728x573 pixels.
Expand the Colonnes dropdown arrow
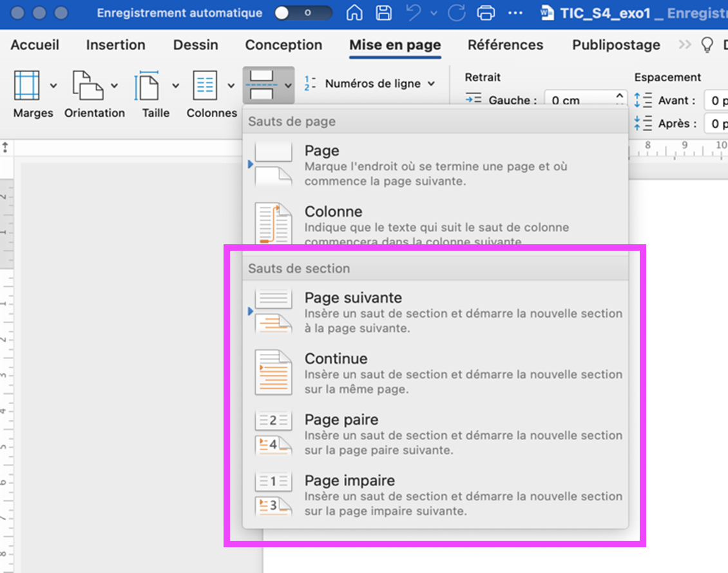point(231,86)
